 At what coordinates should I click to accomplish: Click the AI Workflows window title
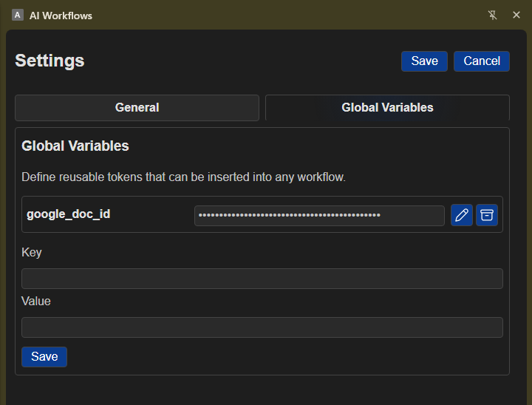(x=61, y=16)
